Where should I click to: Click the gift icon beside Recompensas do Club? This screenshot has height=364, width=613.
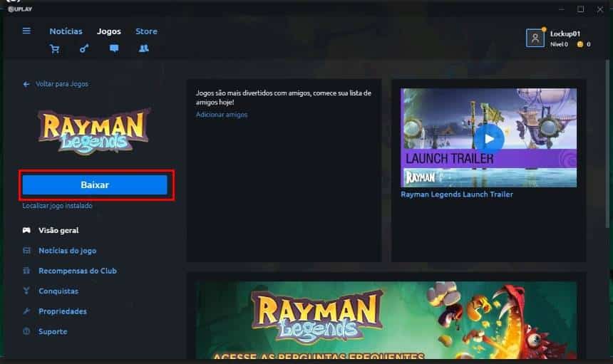click(x=26, y=271)
